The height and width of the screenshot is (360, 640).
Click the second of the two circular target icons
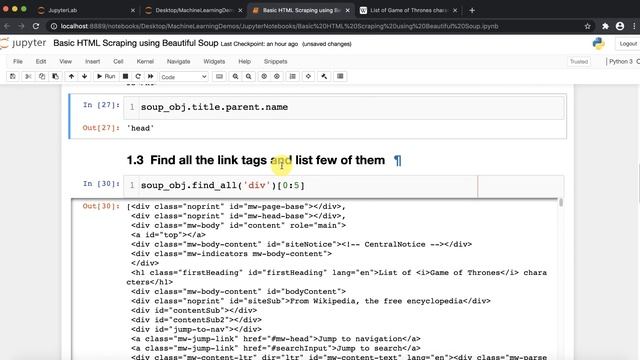pos(277,76)
